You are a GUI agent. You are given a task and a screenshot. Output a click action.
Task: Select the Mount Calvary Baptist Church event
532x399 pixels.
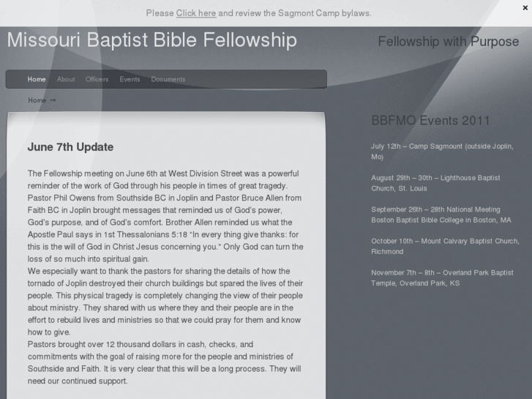[444, 246]
